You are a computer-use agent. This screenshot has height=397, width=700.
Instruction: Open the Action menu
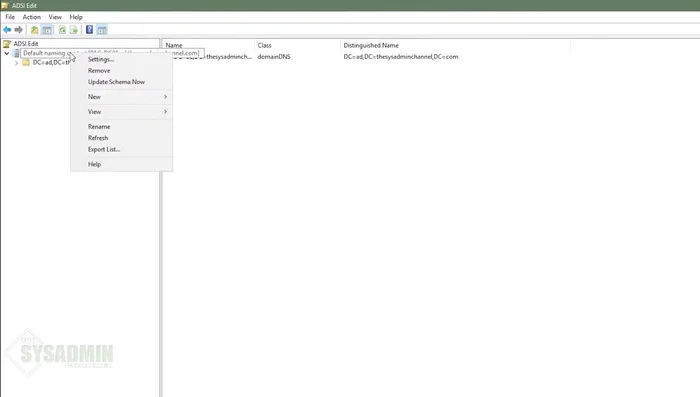click(x=32, y=17)
